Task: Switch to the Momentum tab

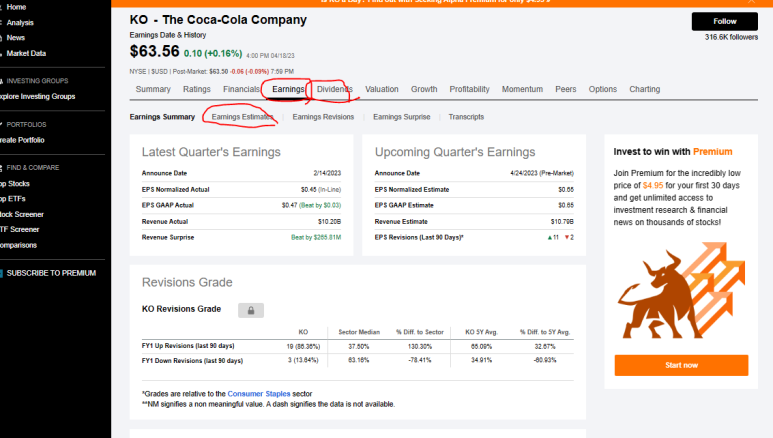Action: [522, 89]
